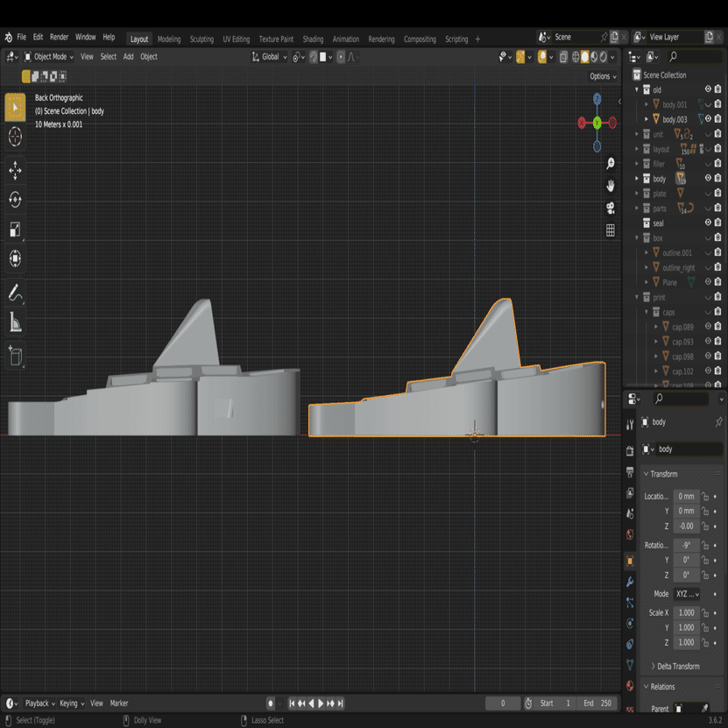
Task: Add a new workspace tab
Action: point(477,39)
